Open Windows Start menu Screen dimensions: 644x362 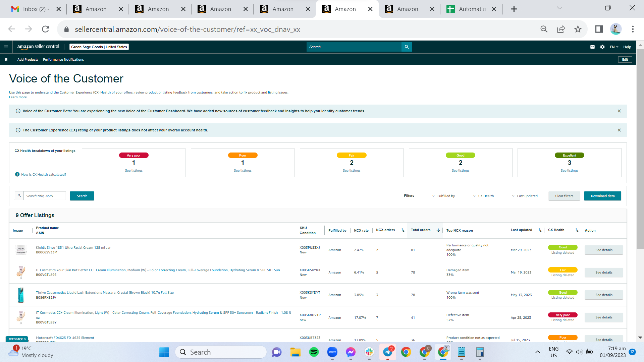pos(164,352)
